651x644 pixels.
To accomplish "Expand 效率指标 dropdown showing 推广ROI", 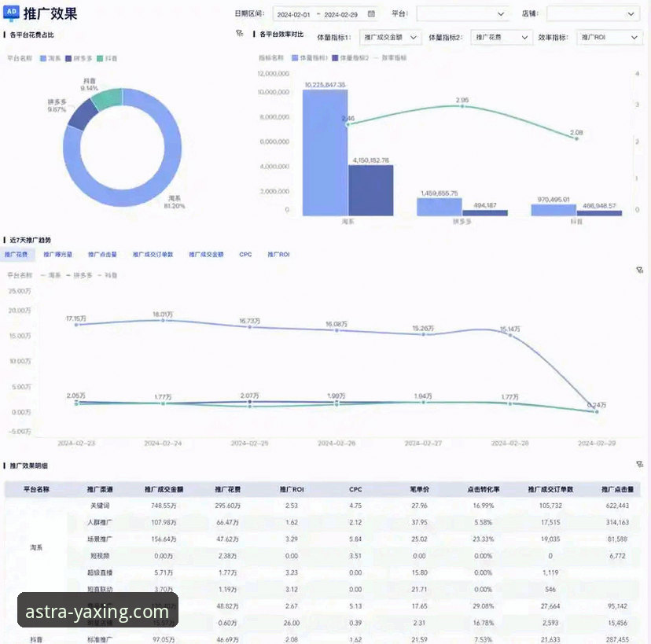I will tap(609, 37).
